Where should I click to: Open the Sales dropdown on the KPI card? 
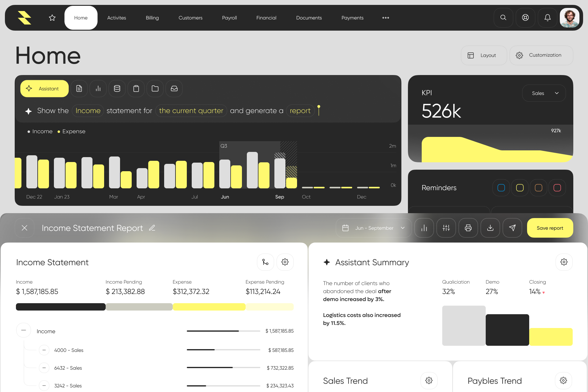click(544, 93)
